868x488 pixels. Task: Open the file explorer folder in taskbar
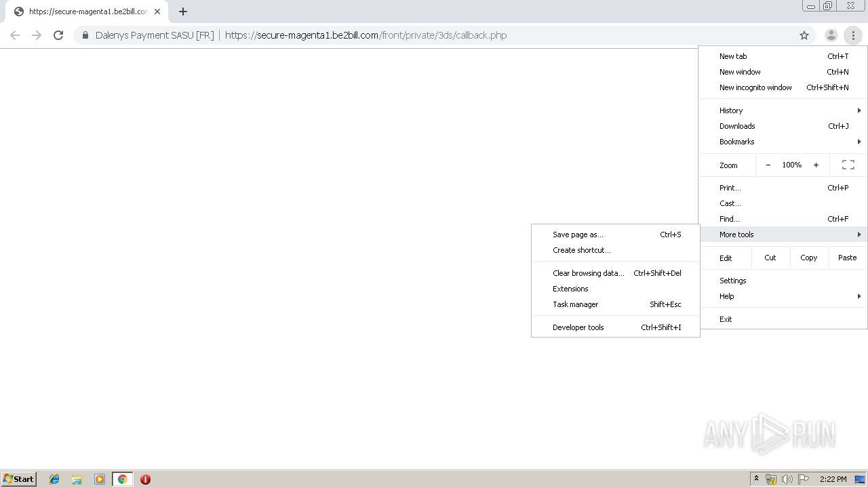pos(77,479)
